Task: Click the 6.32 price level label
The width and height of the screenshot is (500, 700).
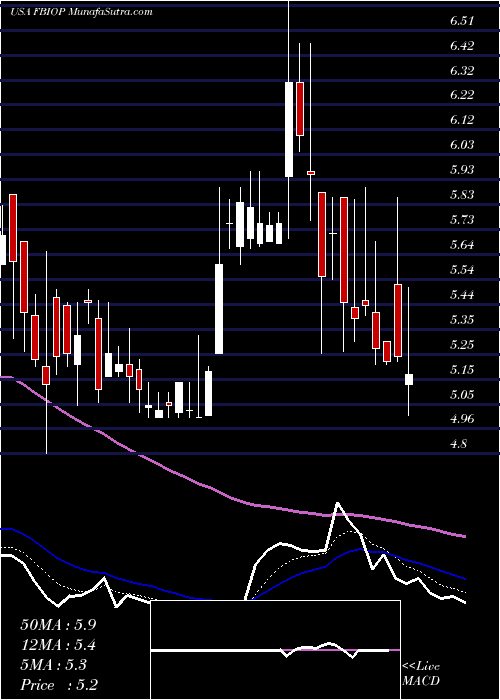Action: 462,71
